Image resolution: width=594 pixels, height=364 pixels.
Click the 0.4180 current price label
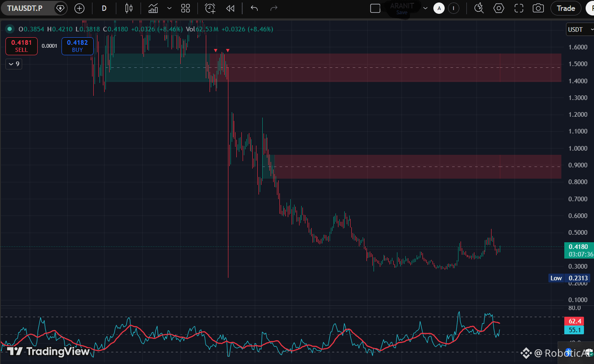click(x=579, y=250)
